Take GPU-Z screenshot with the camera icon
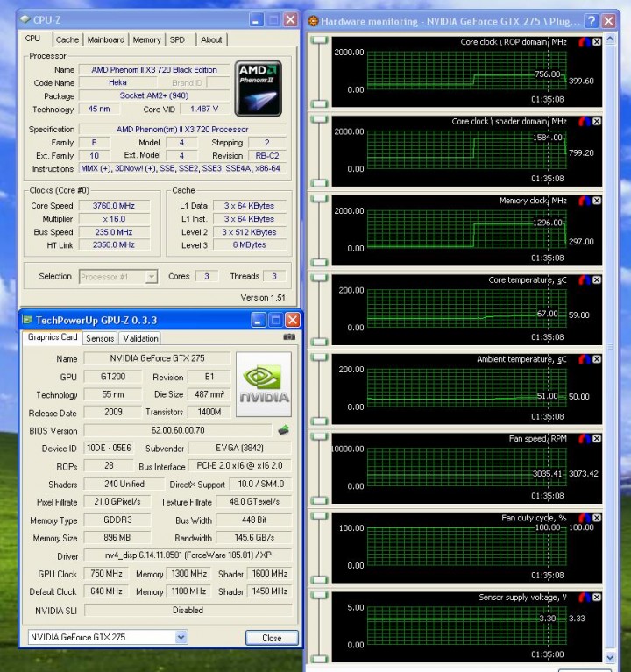631x672 pixels. tap(289, 337)
